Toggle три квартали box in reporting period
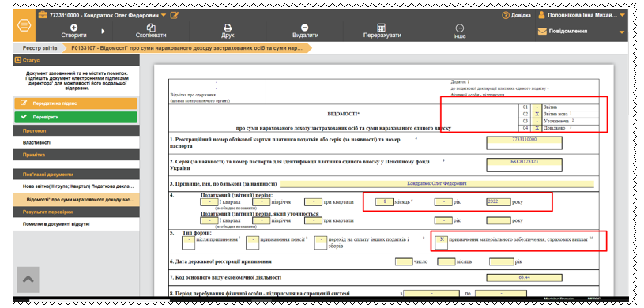The image size is (644, 308). pos(314,202)
